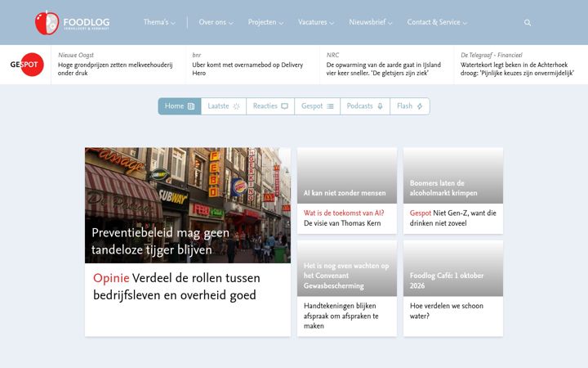This screenshot has width=588, height=368.
Task: Click 'Handtekeningen blijken afspraak om afspraken te maken'
Action: click(x=341, y=316)
